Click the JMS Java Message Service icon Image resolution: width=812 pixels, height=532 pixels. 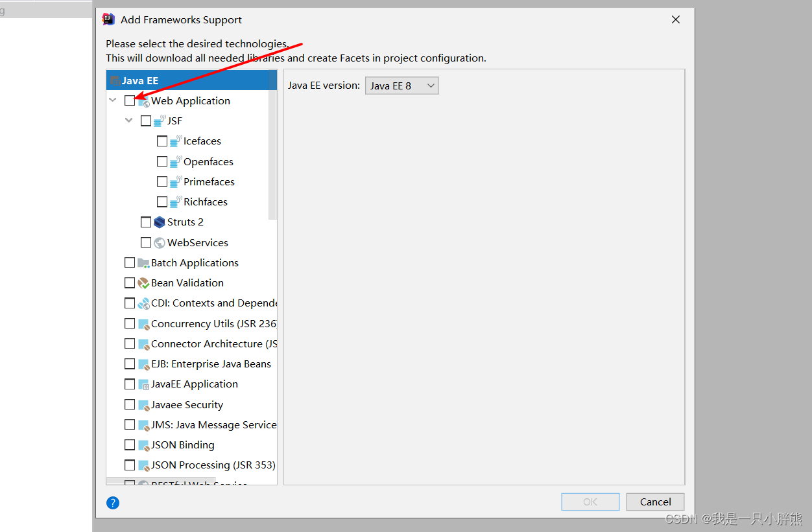click(x=143, y=425)
